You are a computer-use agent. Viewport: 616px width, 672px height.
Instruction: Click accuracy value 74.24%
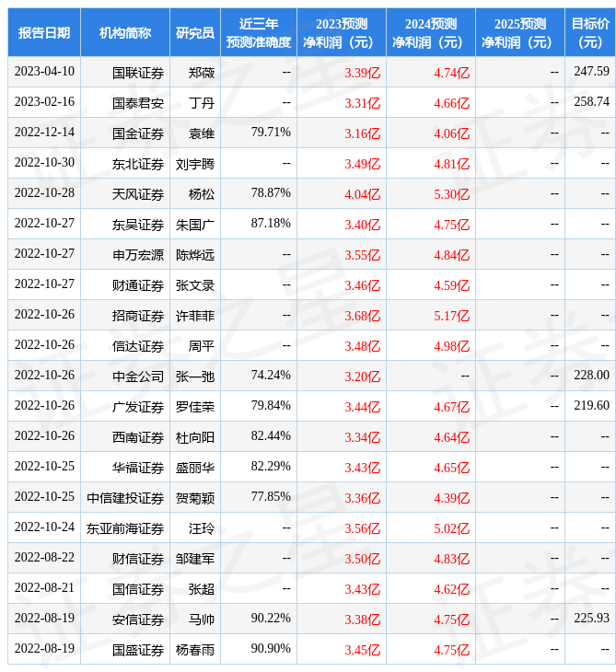click(271, 376)
